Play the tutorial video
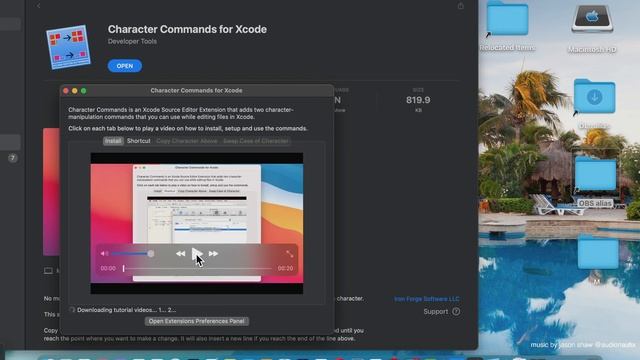Viewport: 640px width, 360px height. click(196, 253)
